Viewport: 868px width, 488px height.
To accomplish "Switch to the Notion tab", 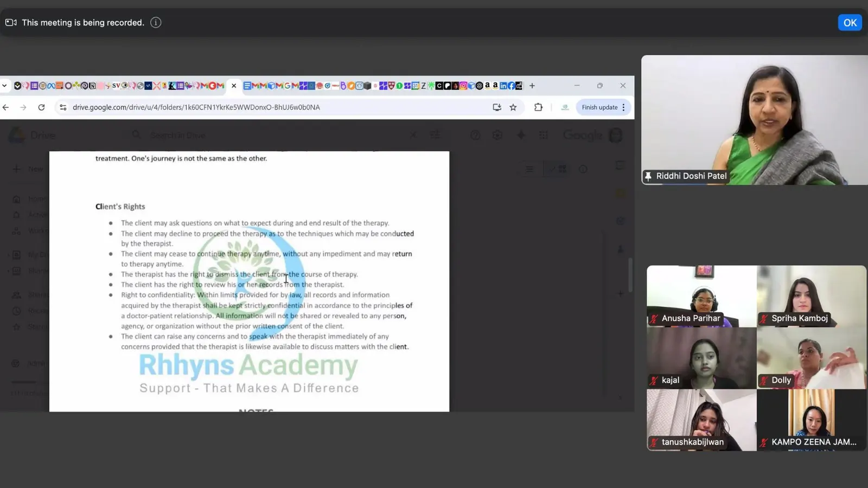I will (93, 86).
